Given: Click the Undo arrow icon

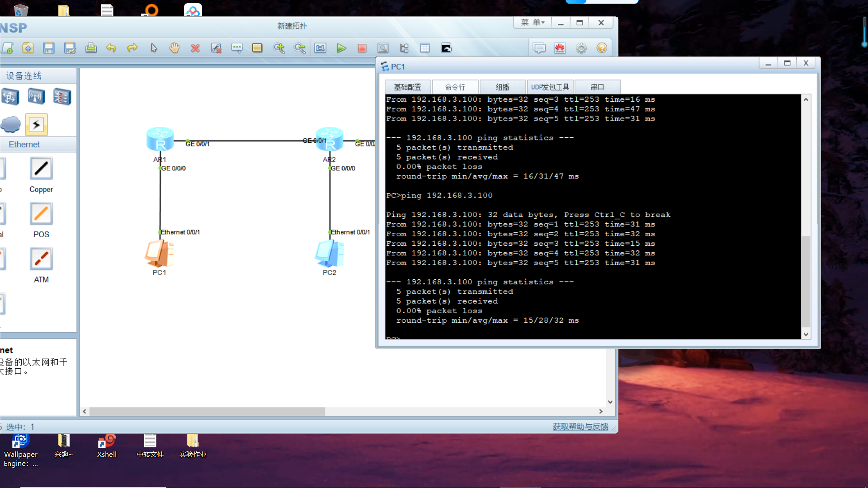Looking at the screenshot, I should [111, 48].
